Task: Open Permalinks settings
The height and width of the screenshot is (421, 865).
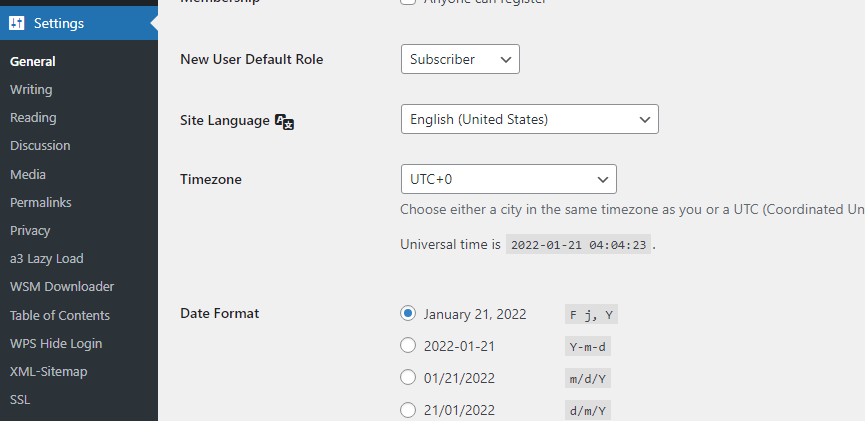Action: coord(40,202)
